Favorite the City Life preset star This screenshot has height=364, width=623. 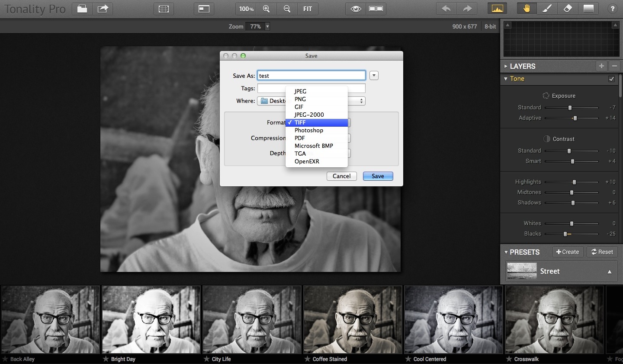(x=206, y=359)
